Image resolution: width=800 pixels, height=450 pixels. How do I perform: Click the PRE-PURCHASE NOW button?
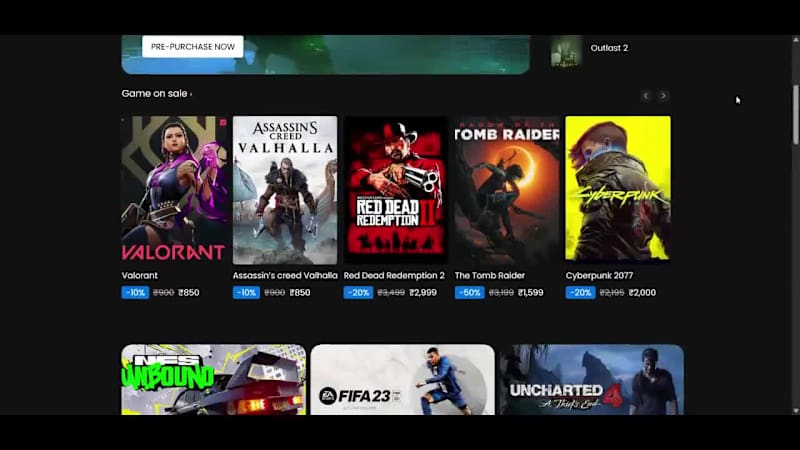[x=193, y=46]
